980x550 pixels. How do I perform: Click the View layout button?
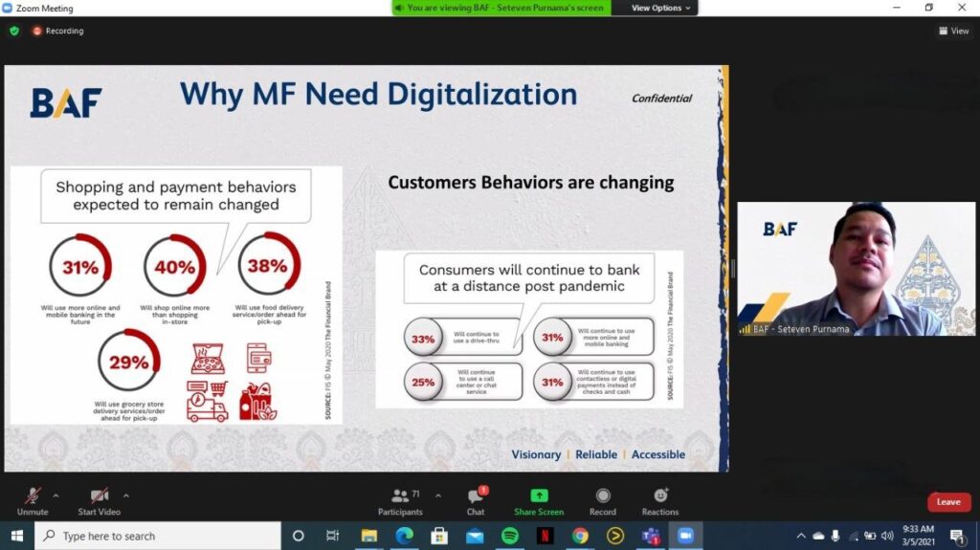[953, 31]
